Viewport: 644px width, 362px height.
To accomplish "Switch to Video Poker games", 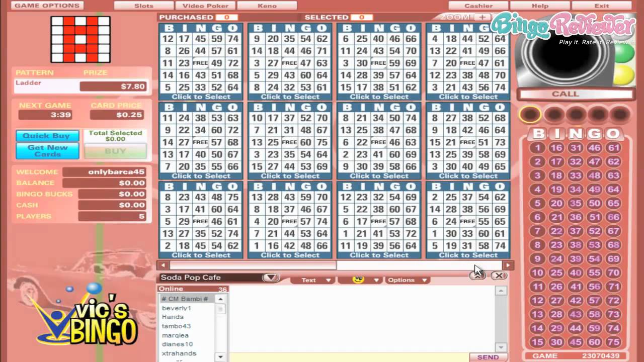I will click(205, 6).
